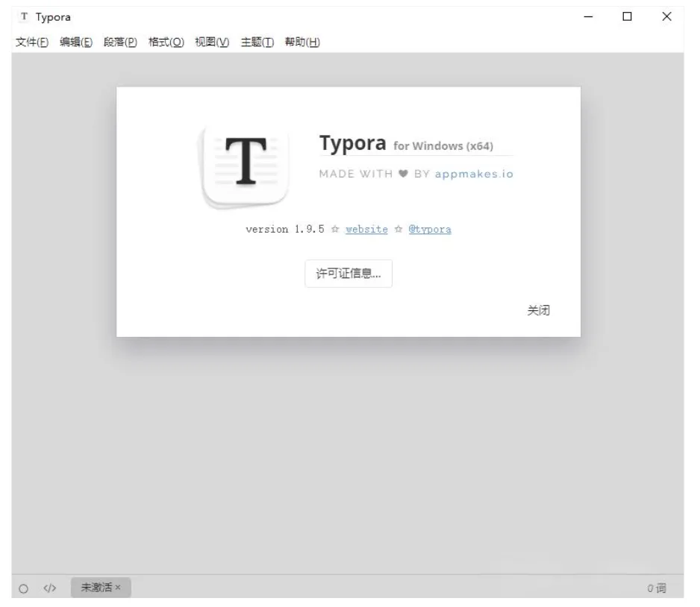Open the website link

click(366, 229)
